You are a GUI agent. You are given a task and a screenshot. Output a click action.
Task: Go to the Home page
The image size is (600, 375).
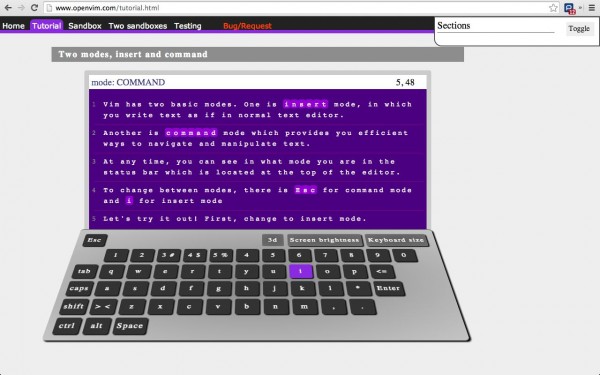13,26
